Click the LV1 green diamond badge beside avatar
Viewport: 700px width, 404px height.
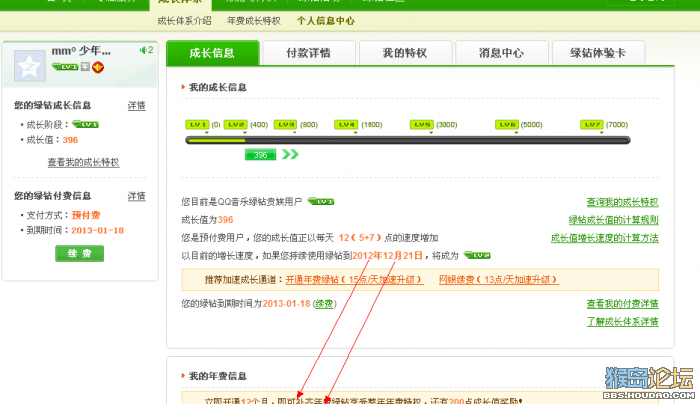pyautogui.click(x=65, y=67)
